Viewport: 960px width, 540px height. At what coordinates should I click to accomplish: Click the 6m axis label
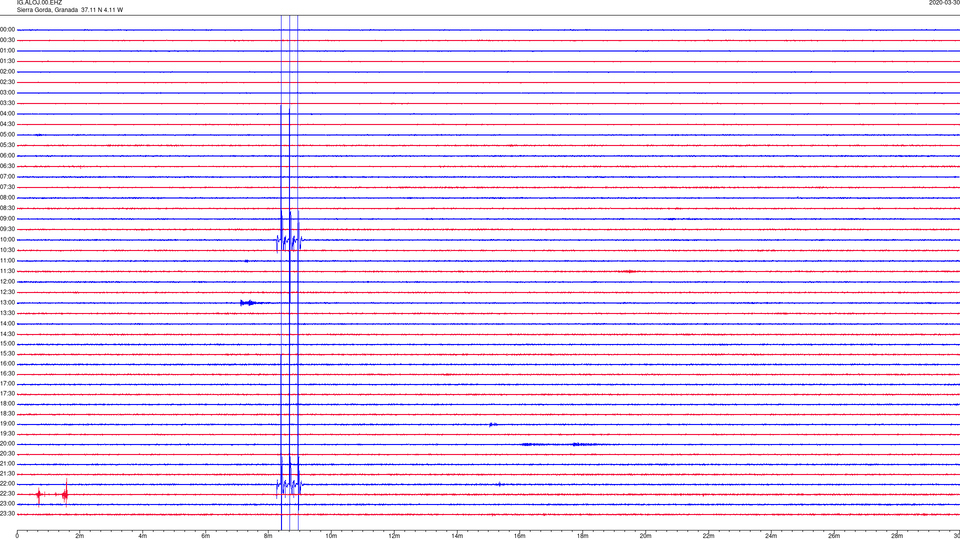pos(206,536)
